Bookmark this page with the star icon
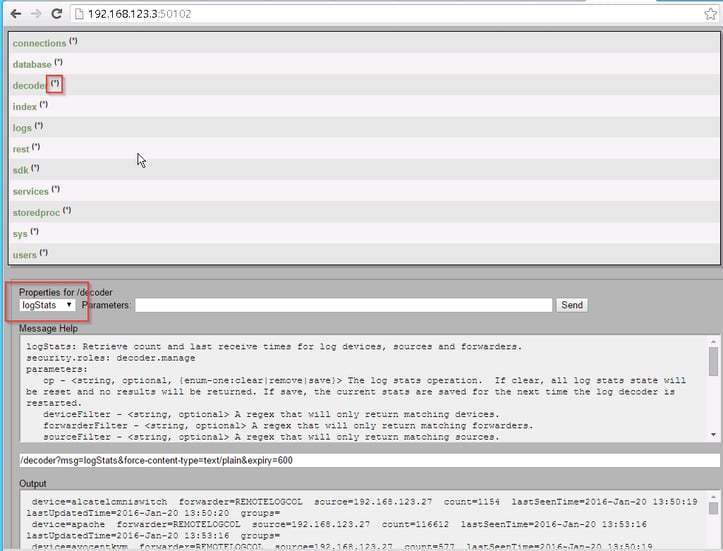Image resolution: width=723 pixels, height=551 pixels. tap(711, 14)
